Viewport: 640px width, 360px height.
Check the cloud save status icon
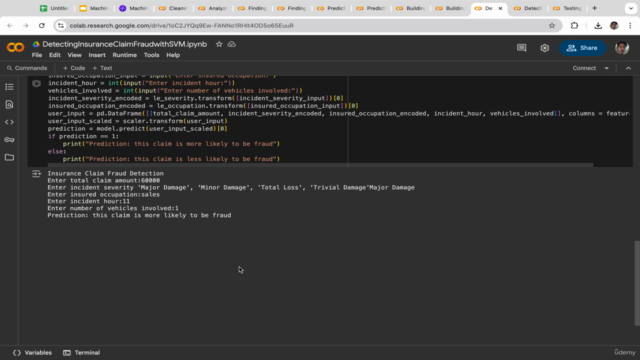point(232,44)
